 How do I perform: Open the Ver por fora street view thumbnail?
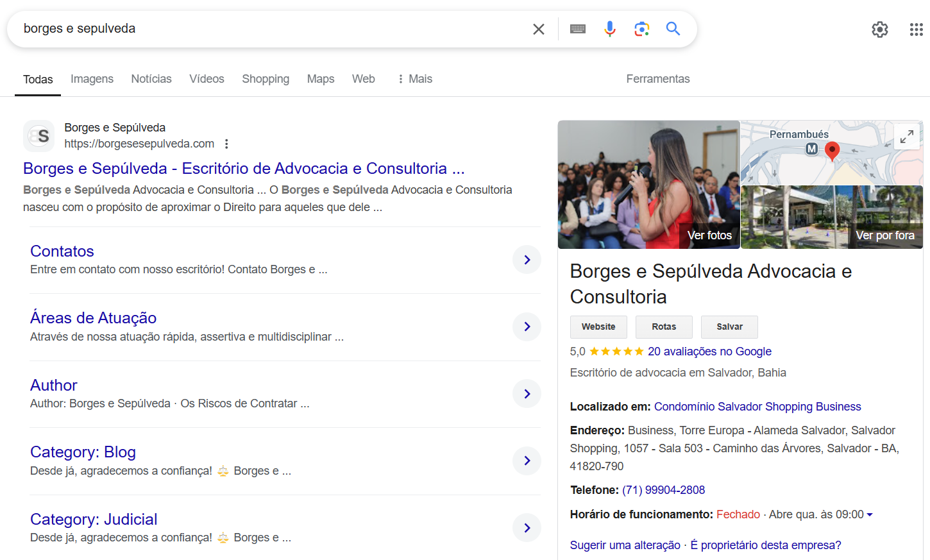[x=832, y=217]
